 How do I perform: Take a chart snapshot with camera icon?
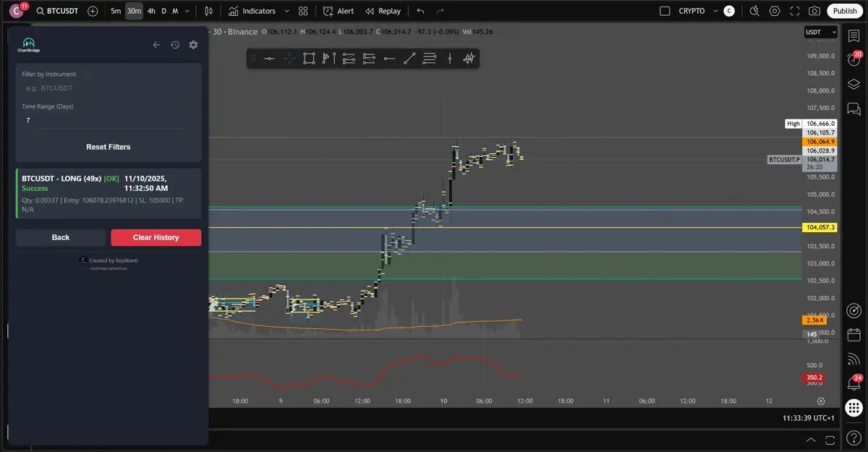[814, 11]
